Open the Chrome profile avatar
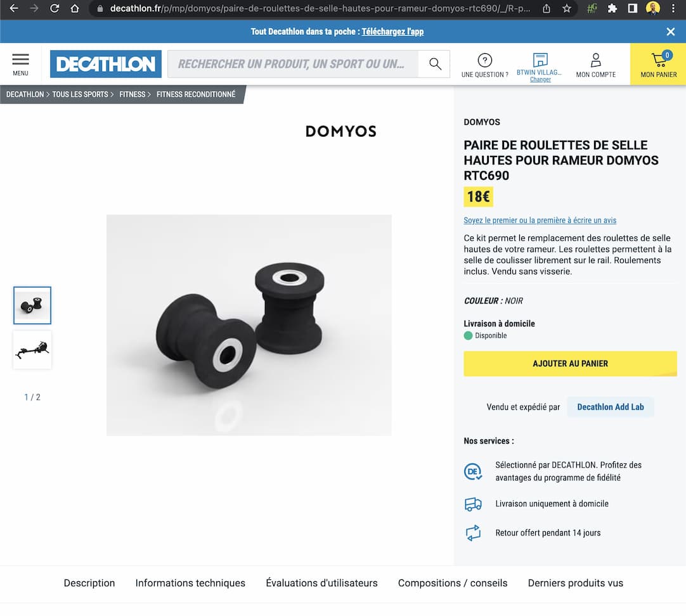This screenshot has width=686, height=616. [653, 8]
